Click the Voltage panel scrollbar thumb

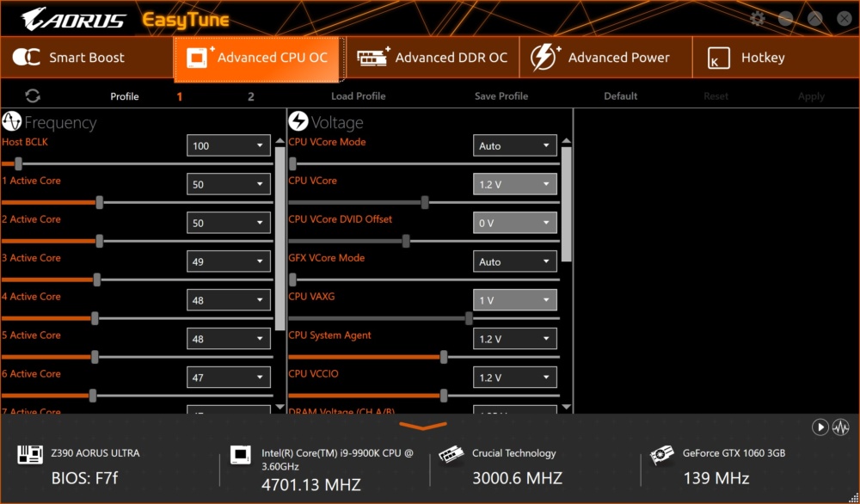(x=567, y=204)
